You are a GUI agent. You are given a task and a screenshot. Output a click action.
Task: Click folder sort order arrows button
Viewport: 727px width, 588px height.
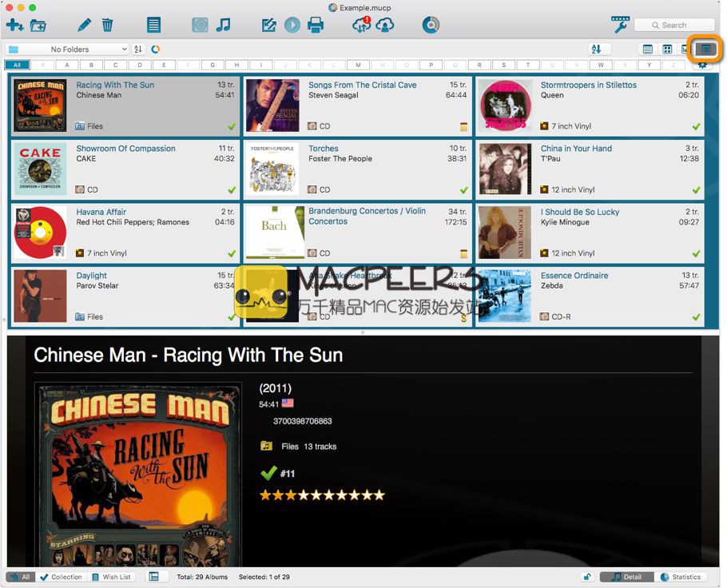click(137, 49)
